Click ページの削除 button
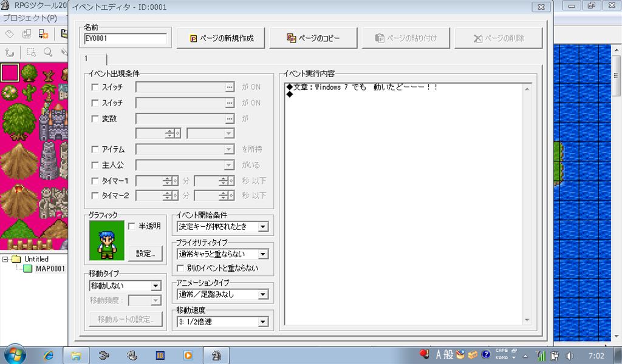 coord(498,38)
